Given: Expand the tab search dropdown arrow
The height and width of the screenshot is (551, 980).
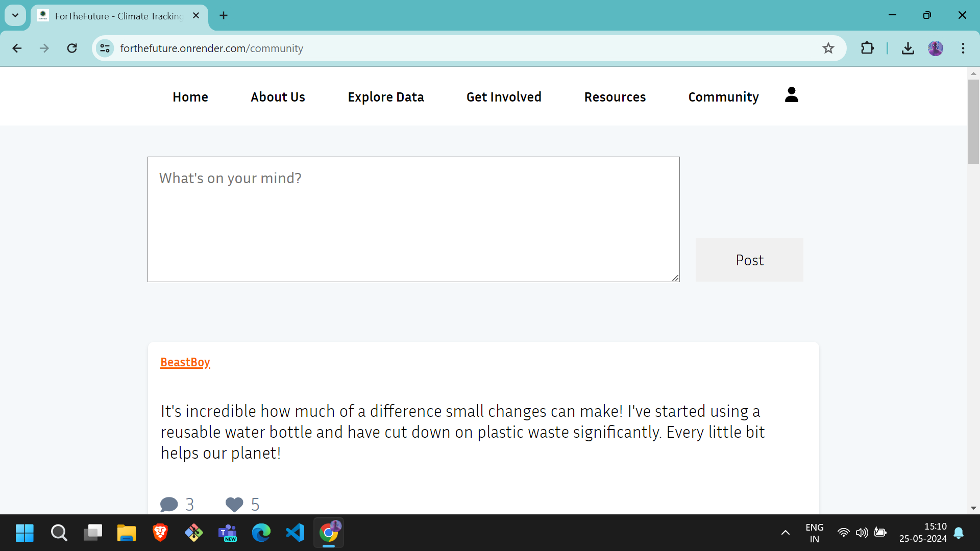Looking at the screenshot, I should coord(15,15).
